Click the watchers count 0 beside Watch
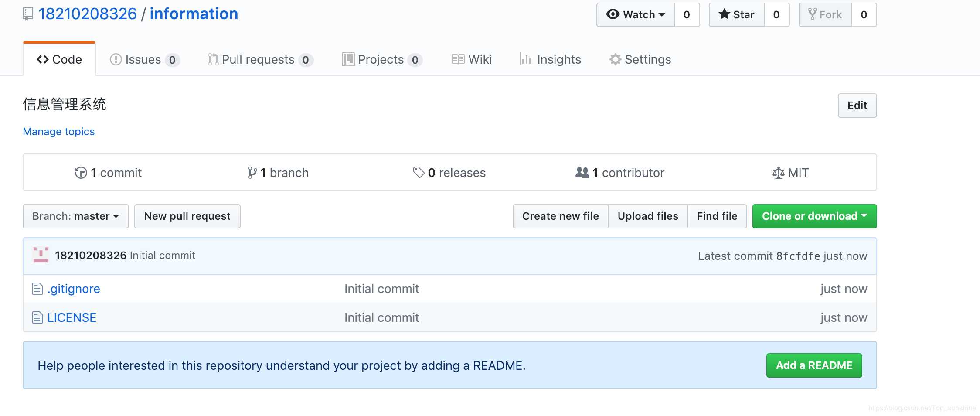Screen dimensions: 980x416 point(687,15)
